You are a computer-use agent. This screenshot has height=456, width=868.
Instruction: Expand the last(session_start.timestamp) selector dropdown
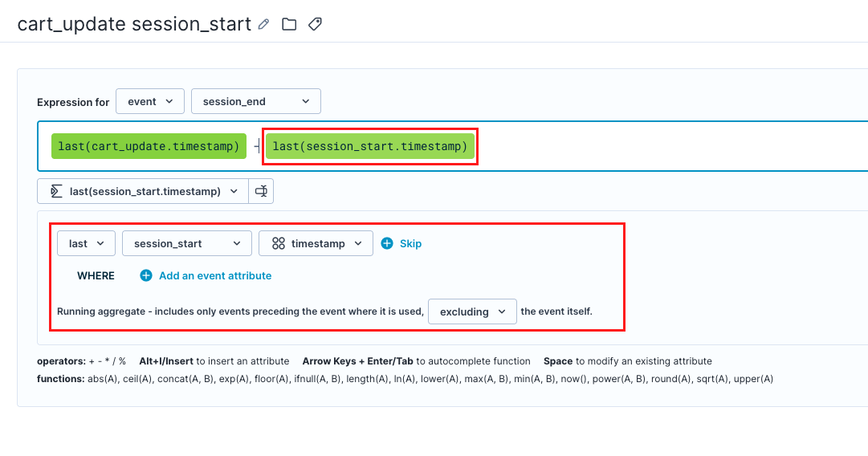point(143,192)
